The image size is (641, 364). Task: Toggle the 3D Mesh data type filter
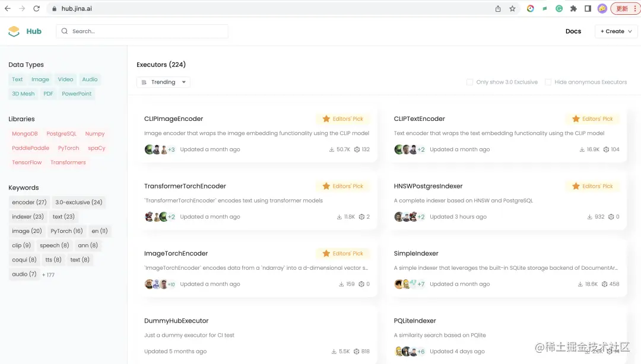23,94
